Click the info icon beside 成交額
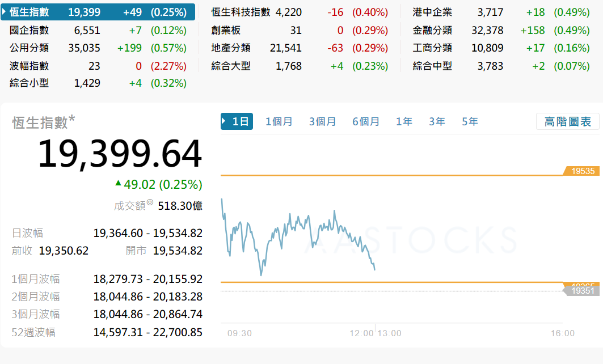Screen dimensions: 603x364 click(150, 202)
